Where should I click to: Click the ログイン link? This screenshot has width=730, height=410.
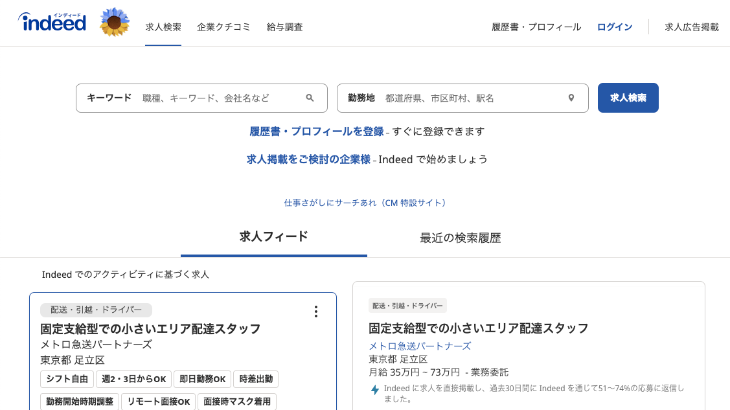(615, 27)
